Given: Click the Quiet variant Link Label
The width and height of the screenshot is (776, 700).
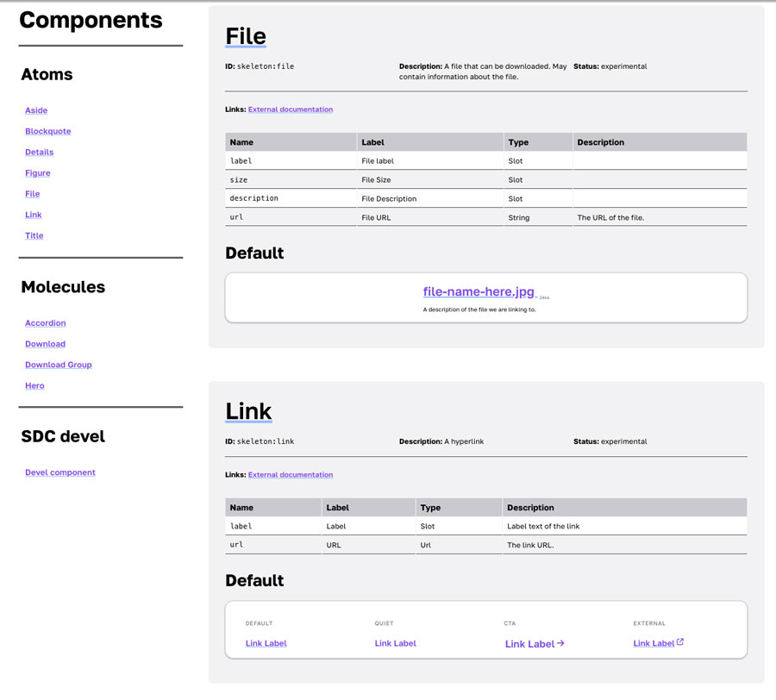Looking at the screenshot, I should tap(395, 643).
